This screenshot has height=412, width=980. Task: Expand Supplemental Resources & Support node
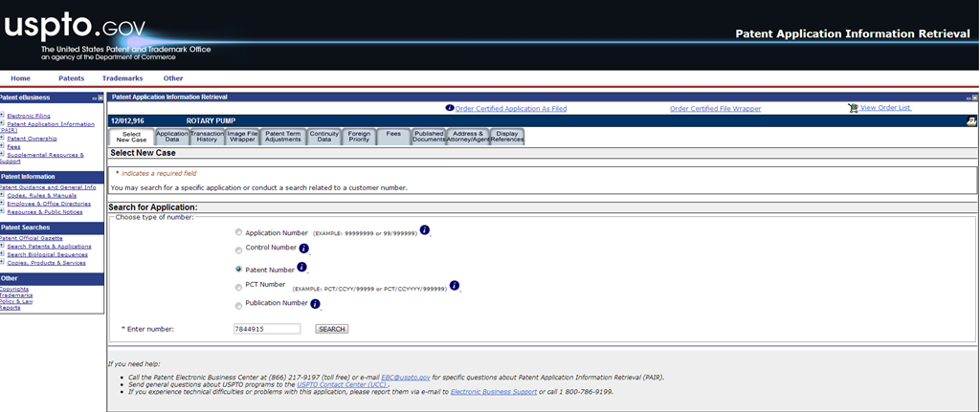(x=3, y=154)
